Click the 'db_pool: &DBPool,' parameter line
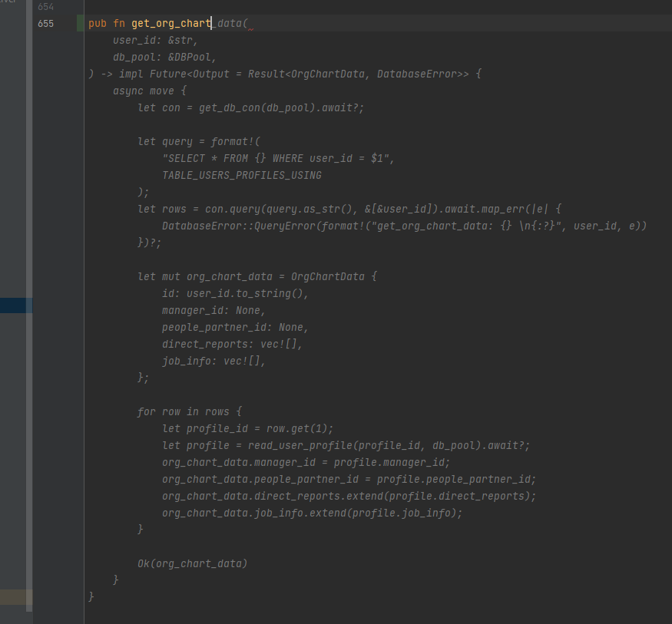This screenshot has width=672, height=624. point(164,57)
